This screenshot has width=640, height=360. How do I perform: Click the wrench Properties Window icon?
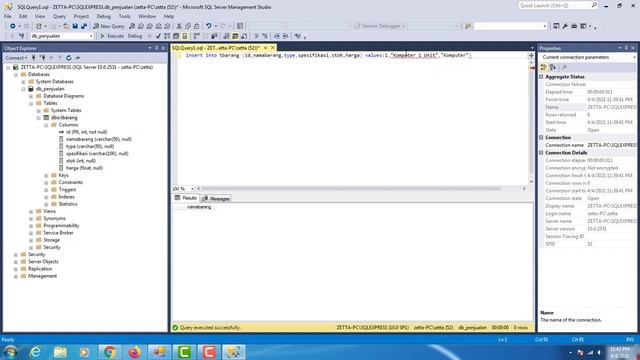(x=565, y=26)
